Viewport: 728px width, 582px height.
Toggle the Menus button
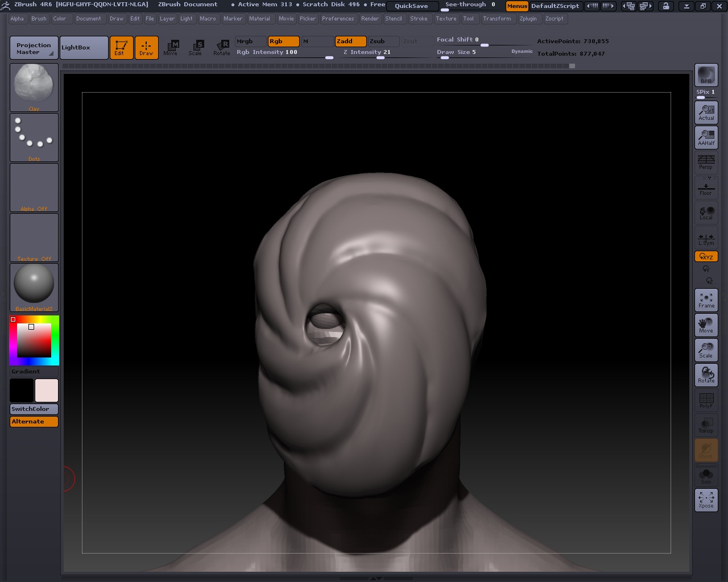coord(517,6)
